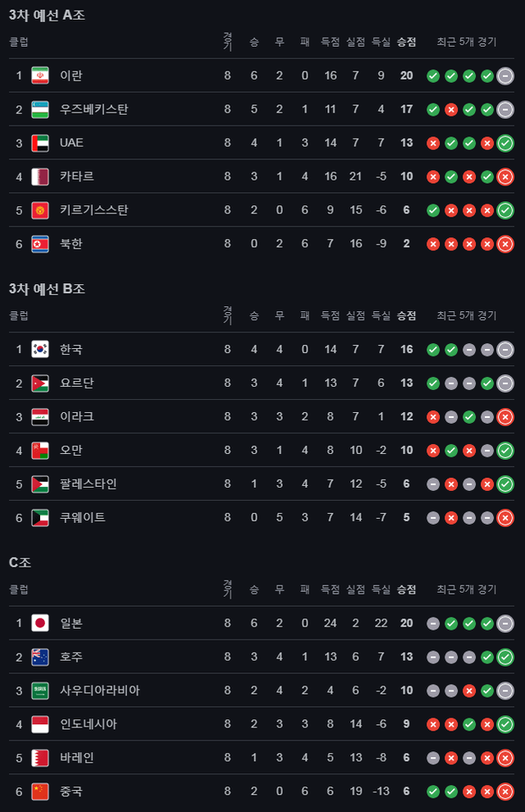Open 오만's circled latest win result icon
525x812 pixels.
click(505, 451)
